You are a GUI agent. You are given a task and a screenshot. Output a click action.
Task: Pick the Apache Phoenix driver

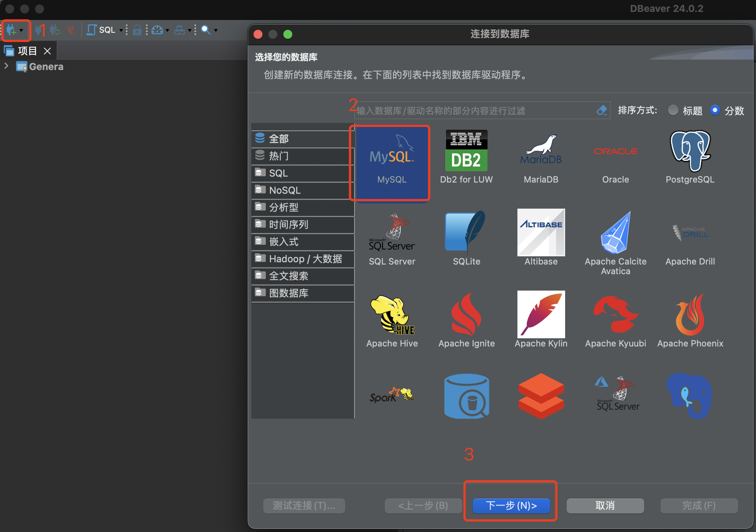(x=690, y=321)
